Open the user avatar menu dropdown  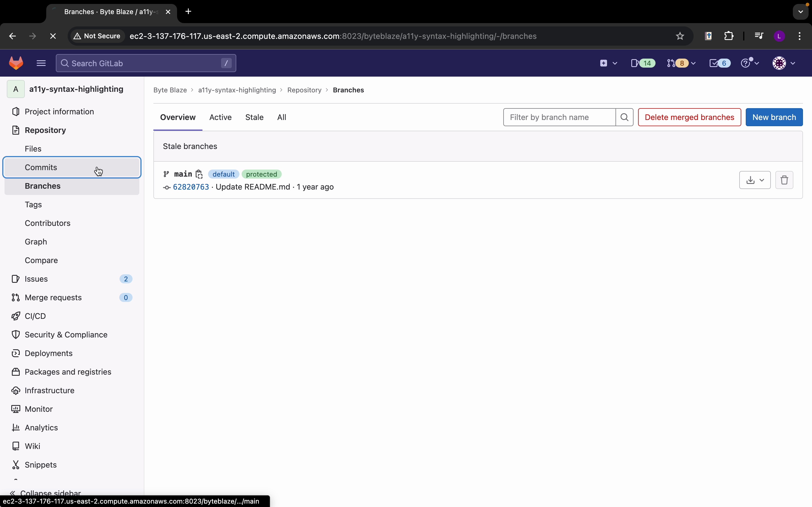coord(784,63)
